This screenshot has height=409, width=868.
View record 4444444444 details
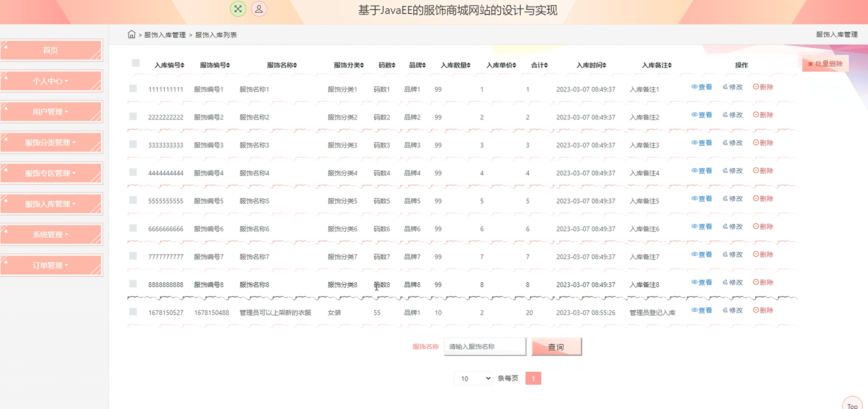pyautogui.click(x=702, y=171)
